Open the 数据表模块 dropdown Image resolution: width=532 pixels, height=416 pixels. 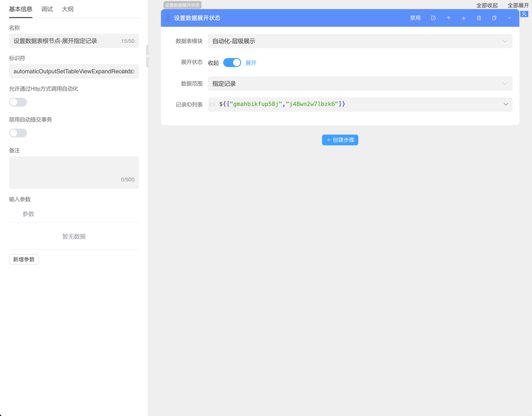(359, 41)
